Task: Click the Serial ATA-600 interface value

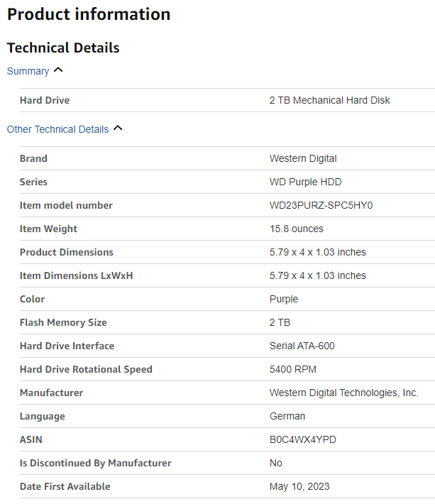Action: (302, 346)
